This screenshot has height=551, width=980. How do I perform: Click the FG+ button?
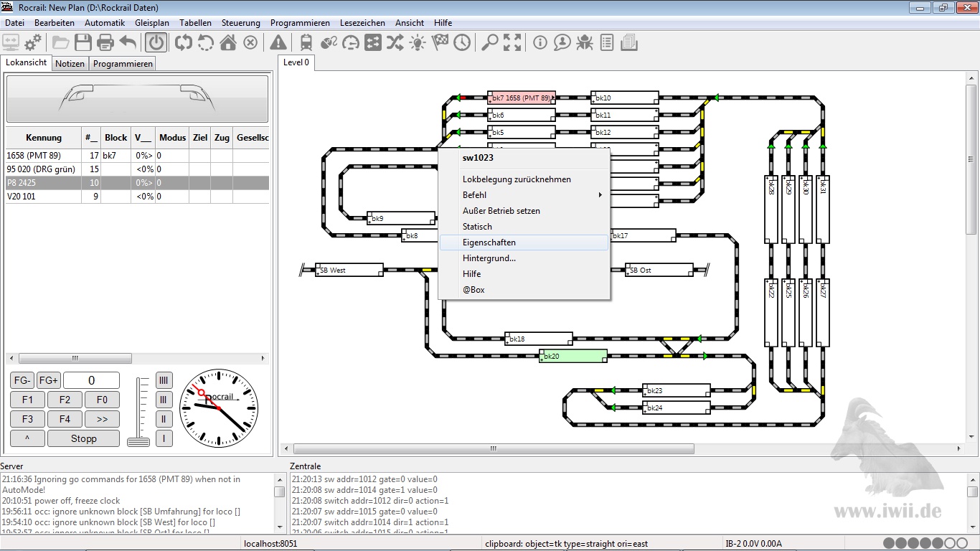tap(49, 381)
